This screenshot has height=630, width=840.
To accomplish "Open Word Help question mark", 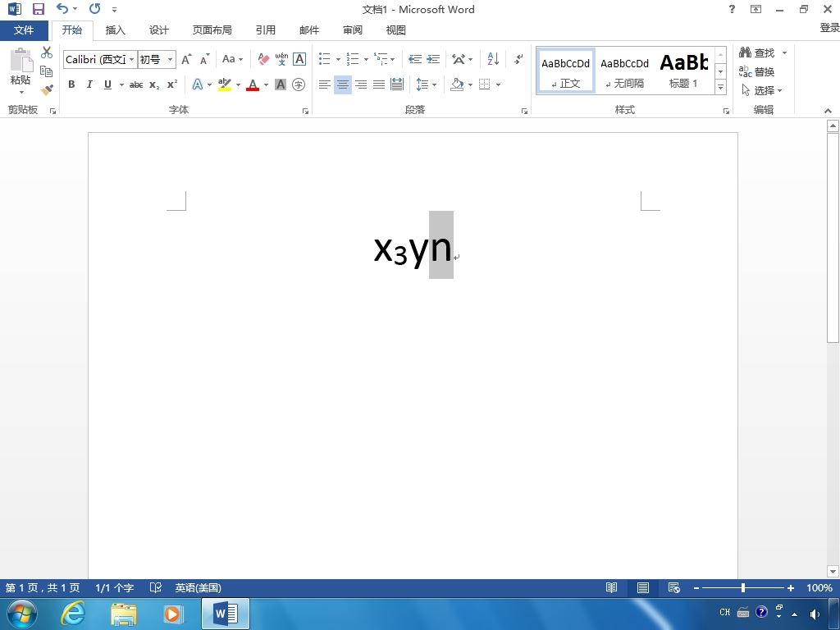I will tap(732, 9).
